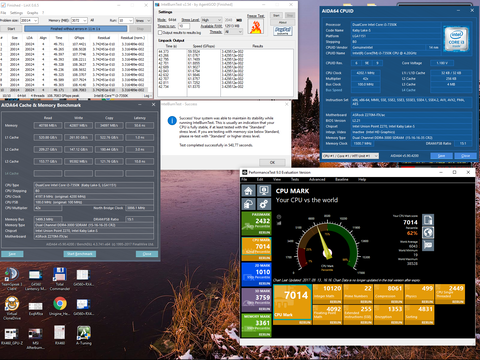Image resolution: width=480 pixels, height=360 pixels.
Task: Open RX460 document on desktop
Action: pyautogui.click(x=60, y=336)
